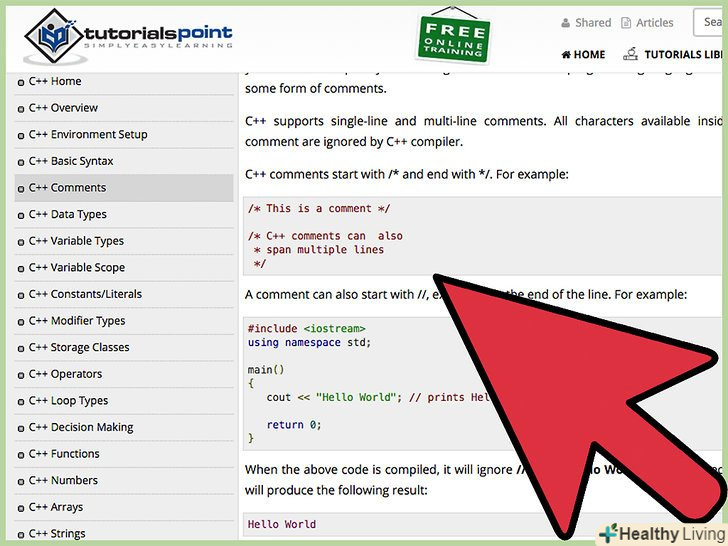Image resolution: width=728 pixels, height=546 pixels.
Task: Select C++ Basic Syntax in sidebar
Action: (71, 161)
